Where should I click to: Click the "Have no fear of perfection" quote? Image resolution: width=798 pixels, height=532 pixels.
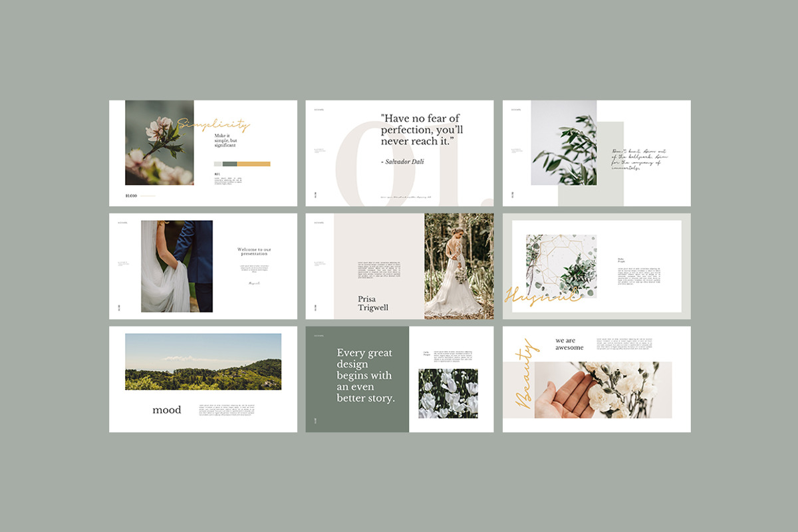click(422, 130)
